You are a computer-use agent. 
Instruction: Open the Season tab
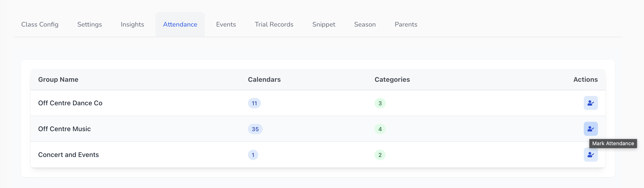coord(365,24)
